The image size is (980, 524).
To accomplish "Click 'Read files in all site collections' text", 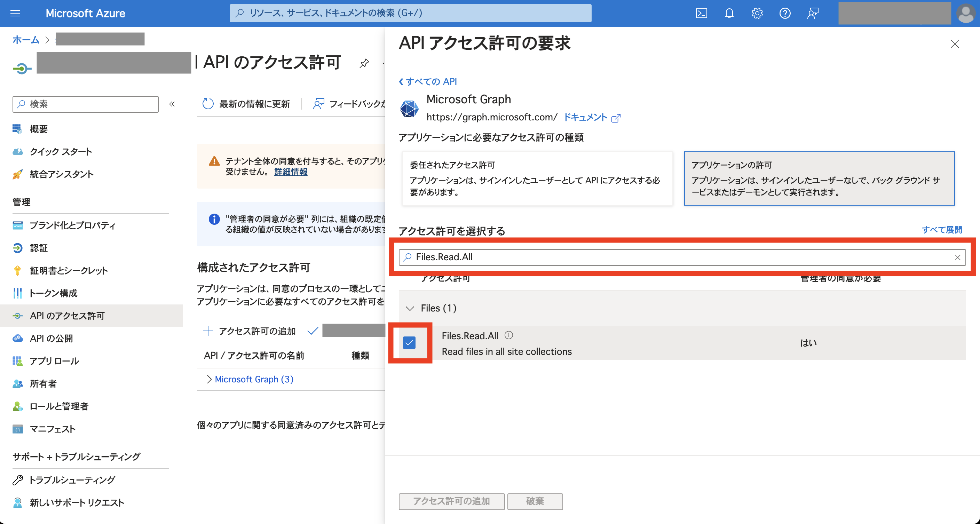I will (506, 352).
